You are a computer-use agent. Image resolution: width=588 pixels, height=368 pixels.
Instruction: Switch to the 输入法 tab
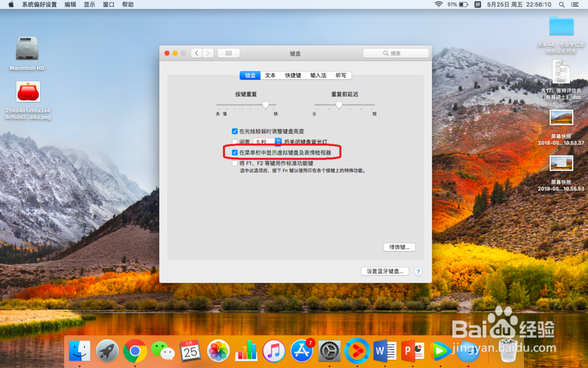coord(318,75)
